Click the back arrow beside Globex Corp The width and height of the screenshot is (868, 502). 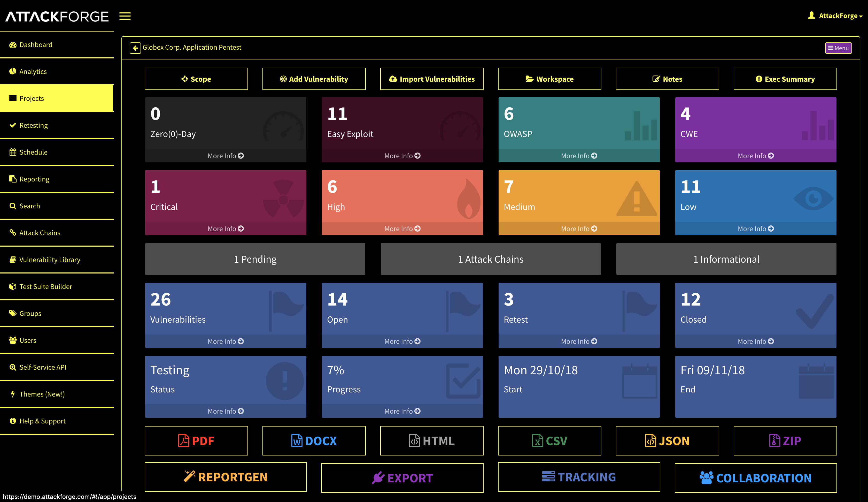pyautogui.click(x=135, y=48)
